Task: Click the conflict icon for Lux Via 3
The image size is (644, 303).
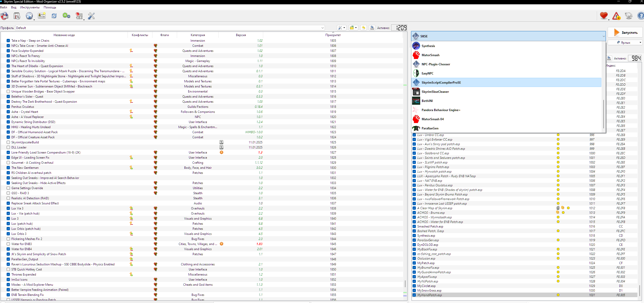Action: (131, 208)
